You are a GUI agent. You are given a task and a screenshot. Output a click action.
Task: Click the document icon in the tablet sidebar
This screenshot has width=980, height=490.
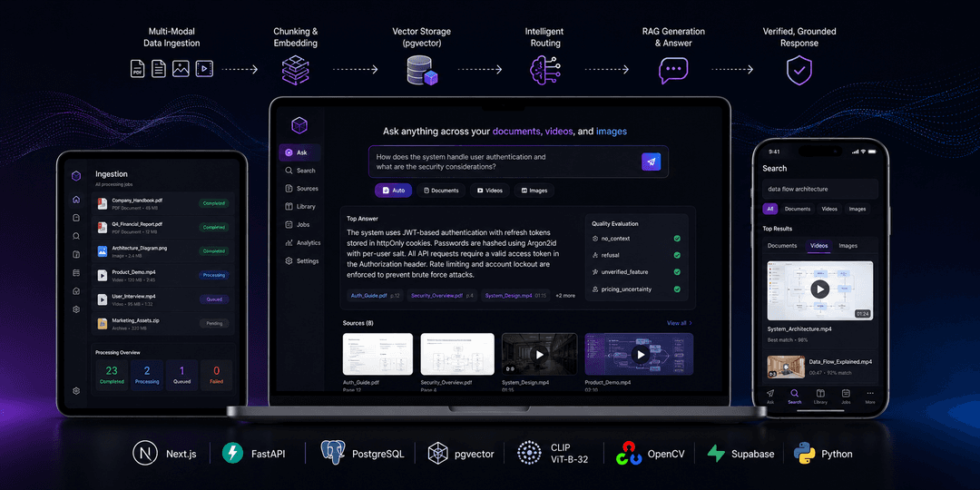pos(76,218)
